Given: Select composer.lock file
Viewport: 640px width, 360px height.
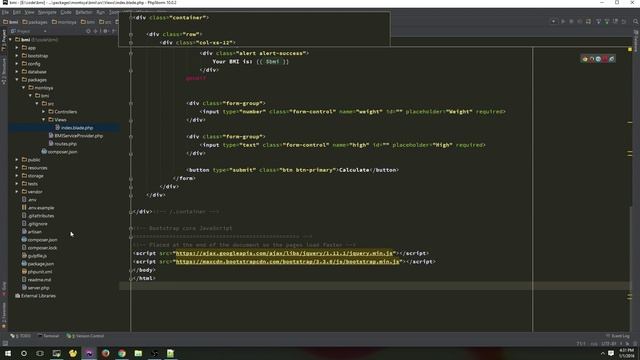Looking at the screenshot, I should click(42, 248).
